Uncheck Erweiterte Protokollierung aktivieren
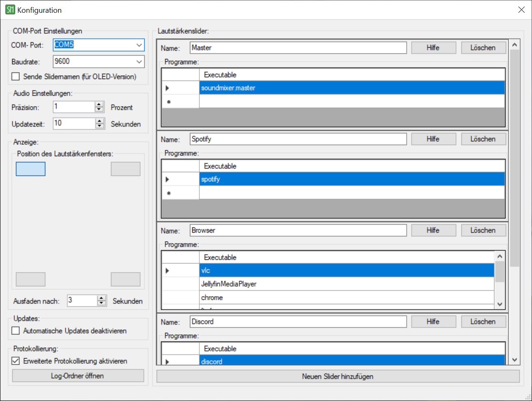Screen dimensions: 532x401 coord(16,361)
